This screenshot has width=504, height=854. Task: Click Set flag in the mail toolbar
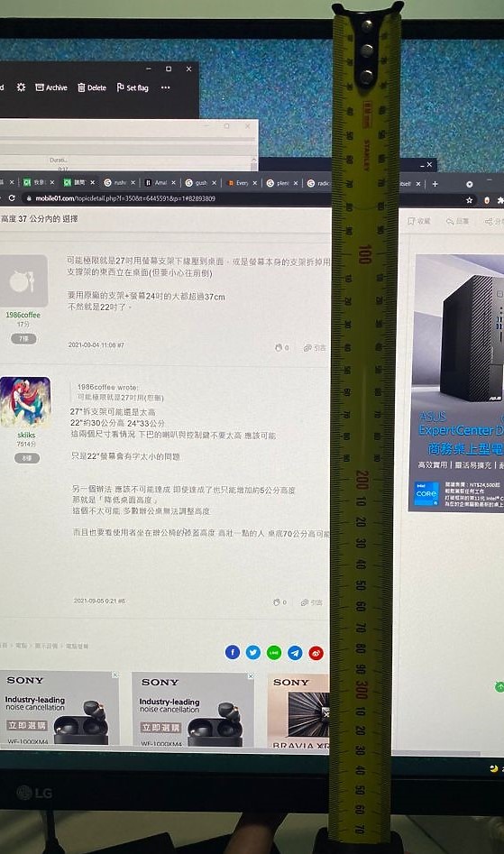point(133,87)
